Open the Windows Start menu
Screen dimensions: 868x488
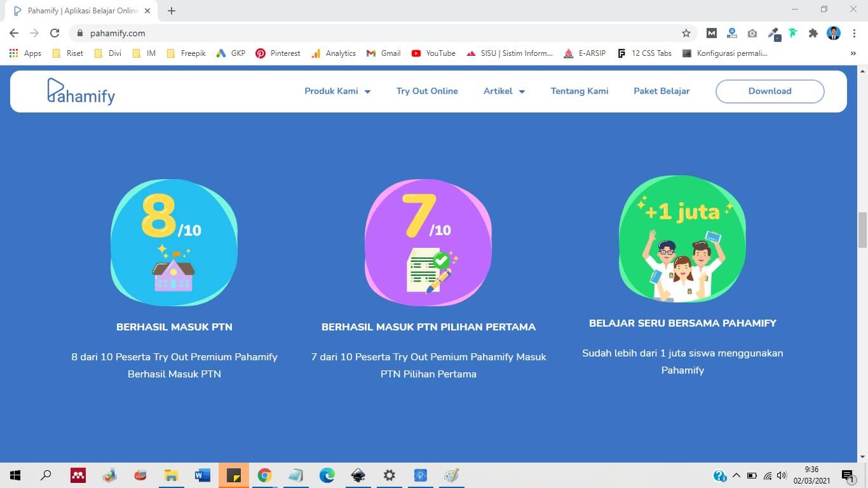15,475
